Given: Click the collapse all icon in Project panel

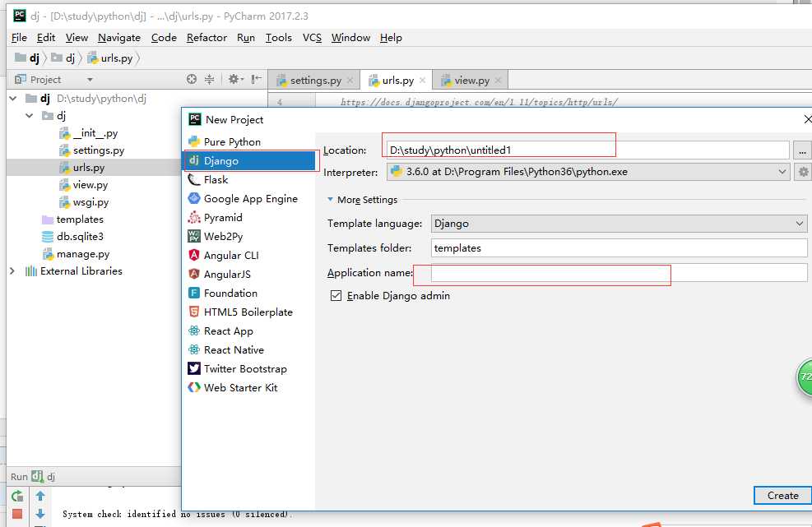Looking at the screenshot, I should click(x=209, y=79).
